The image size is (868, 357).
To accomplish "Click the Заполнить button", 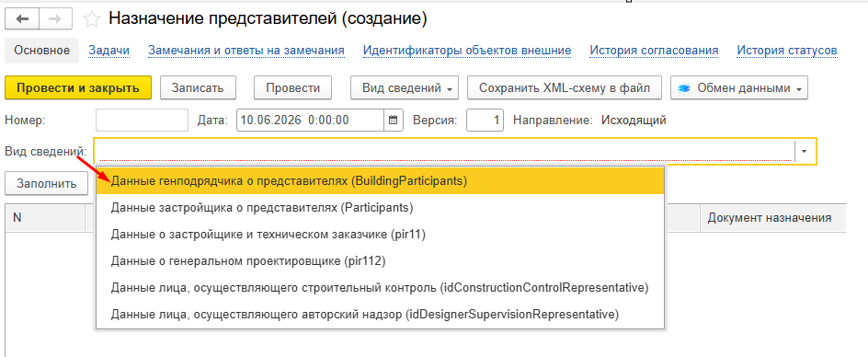I will [x=47, y=183].
